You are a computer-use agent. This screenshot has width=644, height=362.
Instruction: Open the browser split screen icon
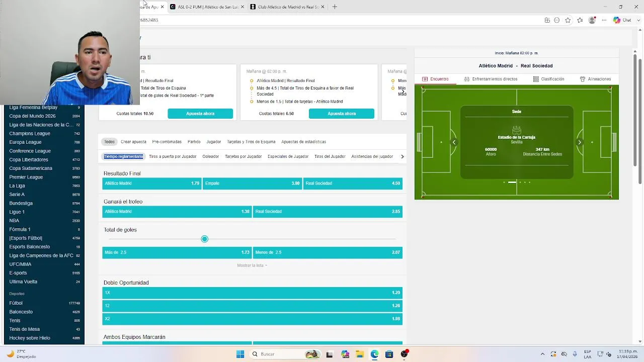pos(547,20)
